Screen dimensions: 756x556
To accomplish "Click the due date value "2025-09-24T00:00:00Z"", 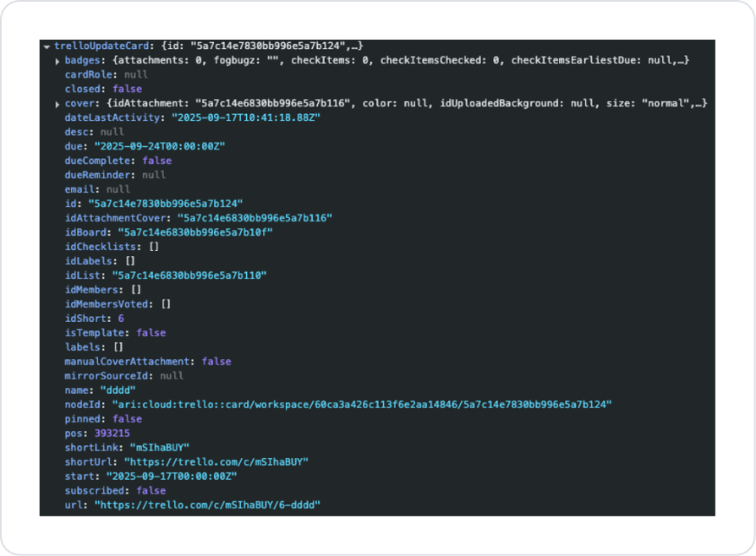I will (160, 146).
